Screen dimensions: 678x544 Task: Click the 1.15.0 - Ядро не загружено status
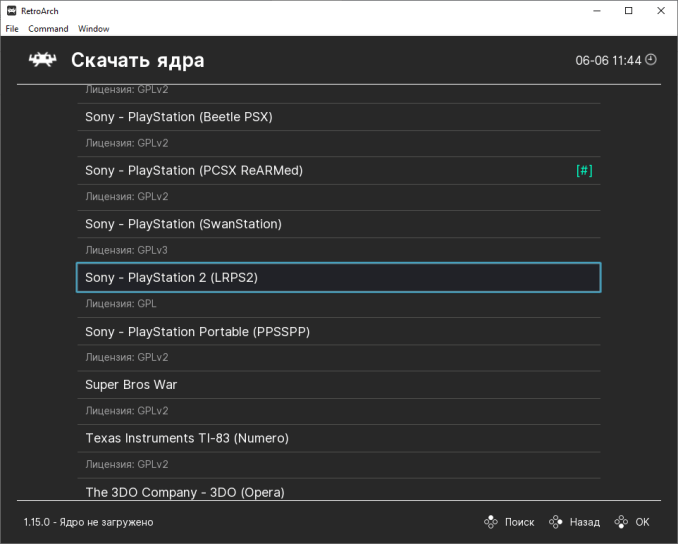pos(88,522)
